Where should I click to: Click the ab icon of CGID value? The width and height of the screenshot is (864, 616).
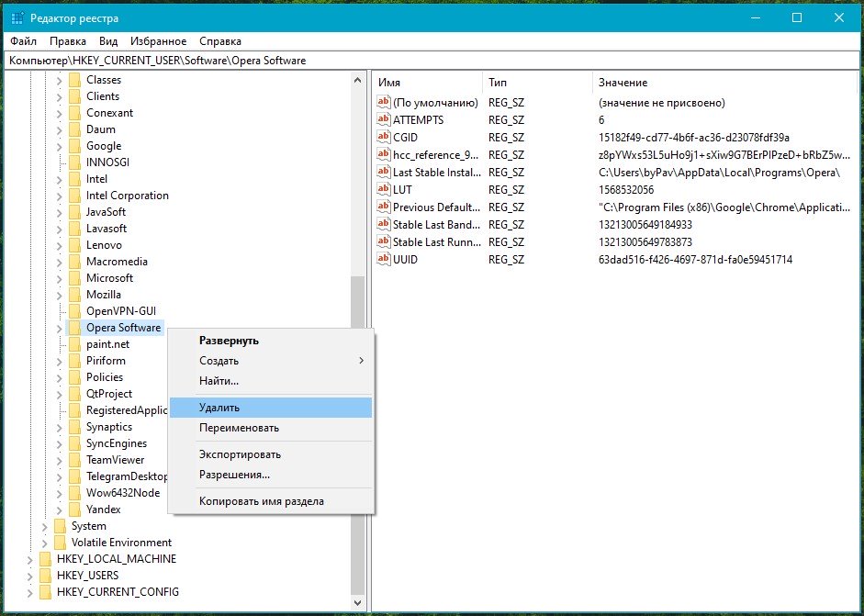(384, 137)
